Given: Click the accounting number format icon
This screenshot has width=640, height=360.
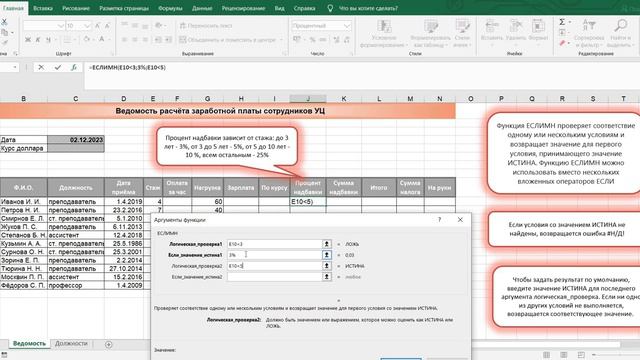Looking at the screenshot, I should tap(297, 40).
